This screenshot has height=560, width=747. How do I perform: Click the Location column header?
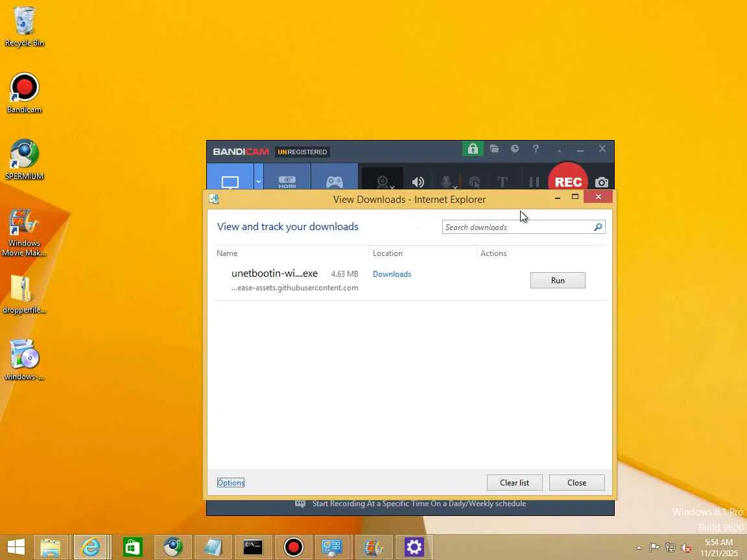pos(387,253)
